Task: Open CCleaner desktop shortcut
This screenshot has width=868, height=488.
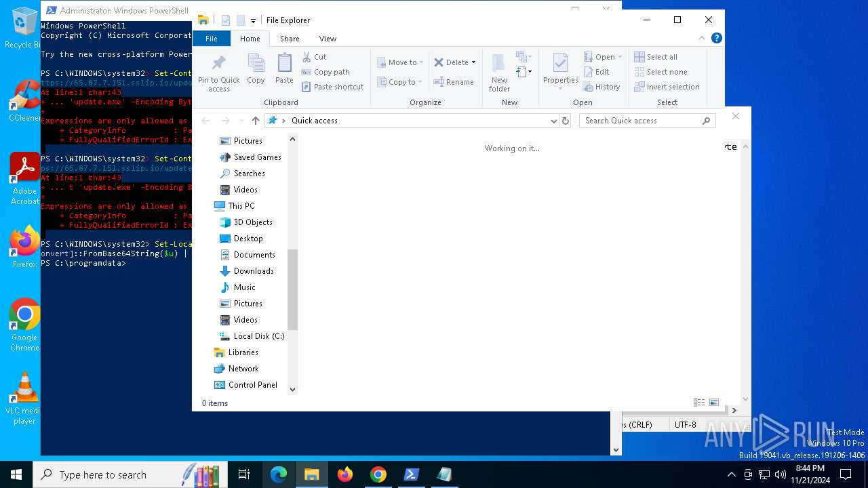Action: tap(24, 102)
